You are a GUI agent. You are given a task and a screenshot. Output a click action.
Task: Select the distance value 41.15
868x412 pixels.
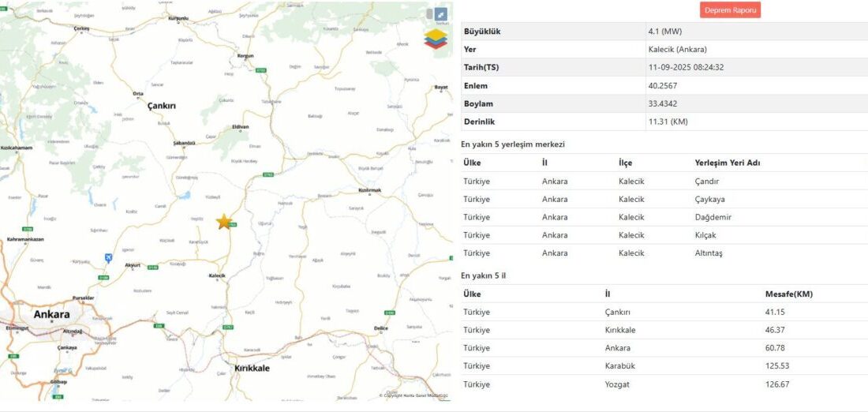775,312
